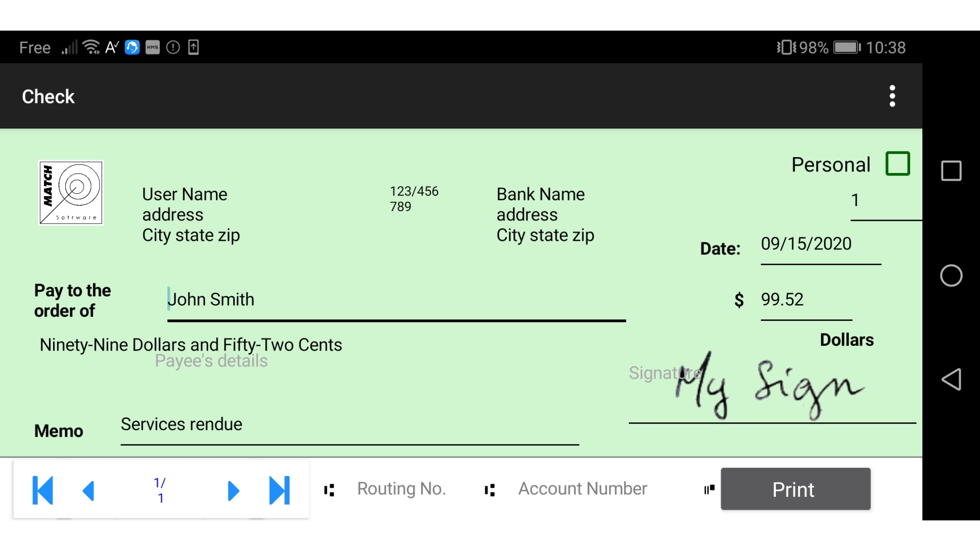The image size is (980, 551).
Task: Go to previous check page
Action: (x=89, y=490)
